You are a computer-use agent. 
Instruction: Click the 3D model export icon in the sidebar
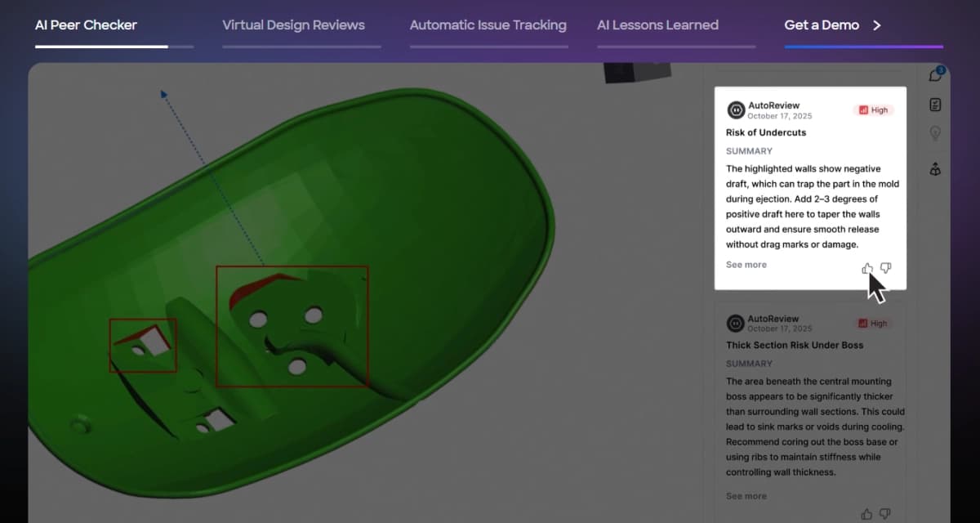click(935, 169)
